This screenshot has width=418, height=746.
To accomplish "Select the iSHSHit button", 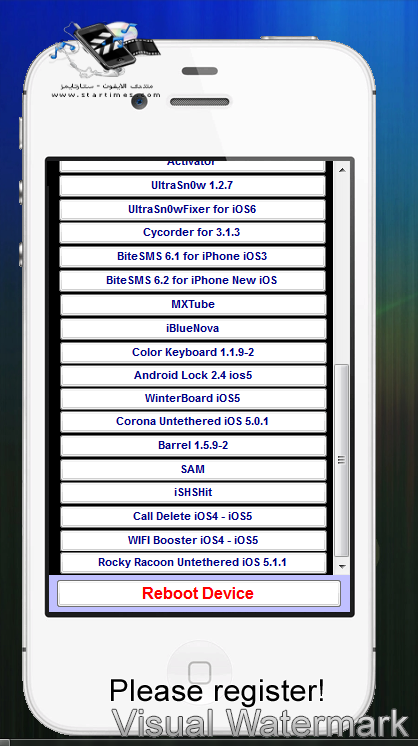I will point(193,493).
